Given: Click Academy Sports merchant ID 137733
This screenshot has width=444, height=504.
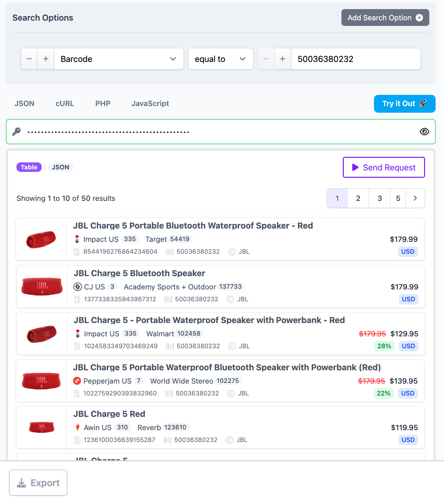Looking at the screenshot, I should 230,287.
